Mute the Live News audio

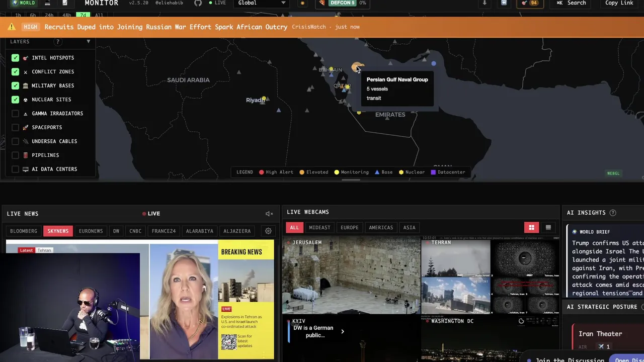point(269,214)
